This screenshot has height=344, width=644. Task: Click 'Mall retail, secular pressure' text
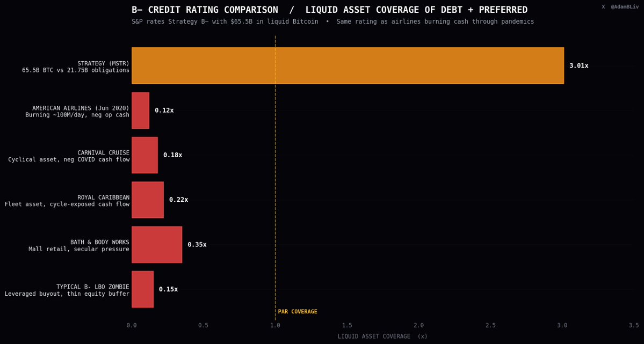(79, 249)
